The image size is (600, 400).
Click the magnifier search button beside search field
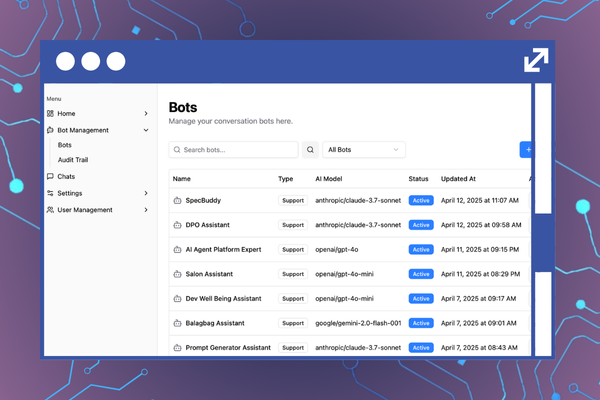(x=310, y=150)
